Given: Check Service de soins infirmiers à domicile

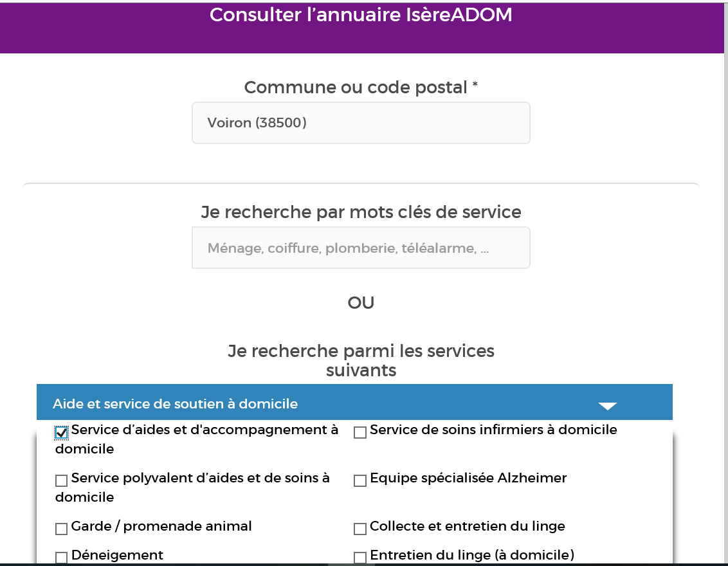Looking at the screenshot, I should click(x=360, y=432).
